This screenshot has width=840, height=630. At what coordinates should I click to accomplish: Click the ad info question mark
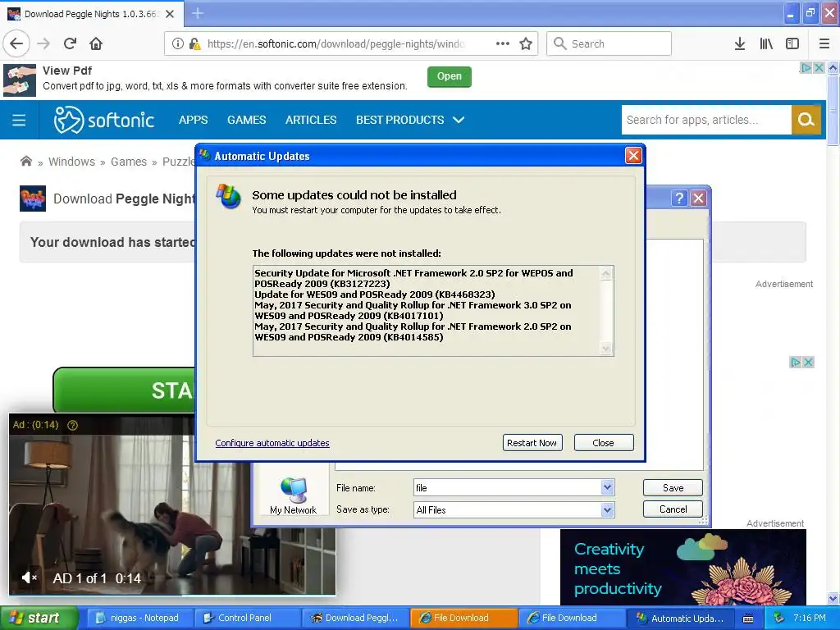(x=72, y=425)
